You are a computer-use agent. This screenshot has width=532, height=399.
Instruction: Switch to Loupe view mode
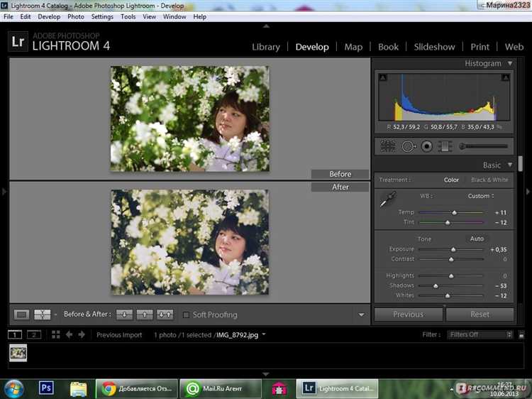click(21, 315)
